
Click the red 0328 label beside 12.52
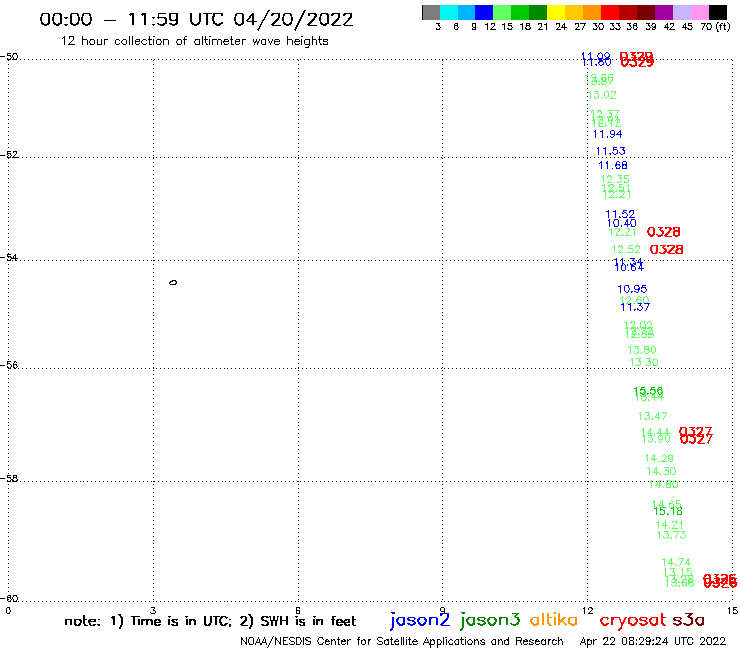[x=666, y=249]
